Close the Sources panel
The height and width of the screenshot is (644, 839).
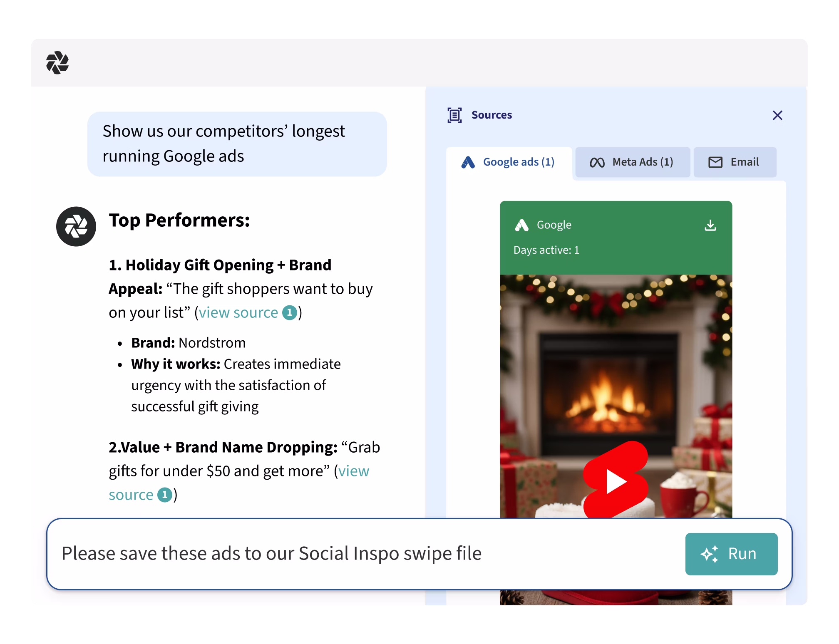coord(777,115)
